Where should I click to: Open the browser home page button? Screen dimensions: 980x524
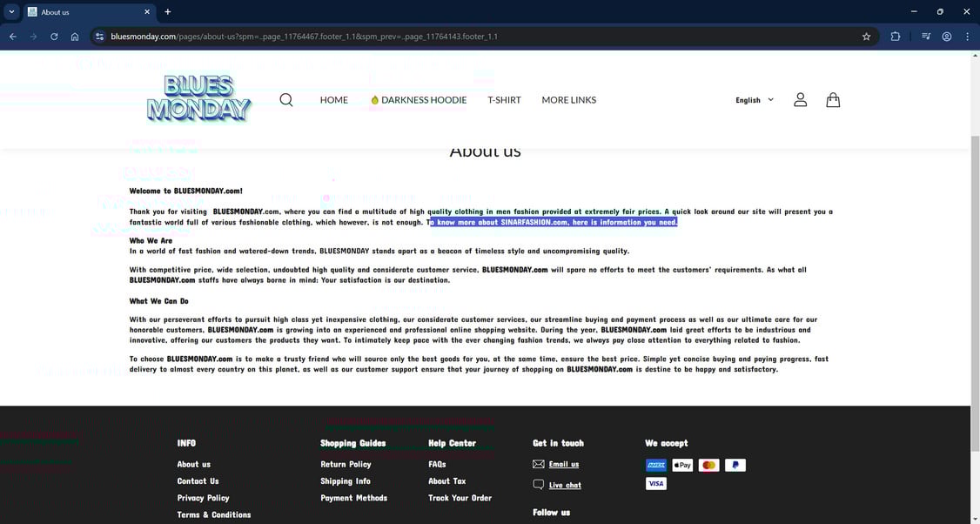point(75,37)
